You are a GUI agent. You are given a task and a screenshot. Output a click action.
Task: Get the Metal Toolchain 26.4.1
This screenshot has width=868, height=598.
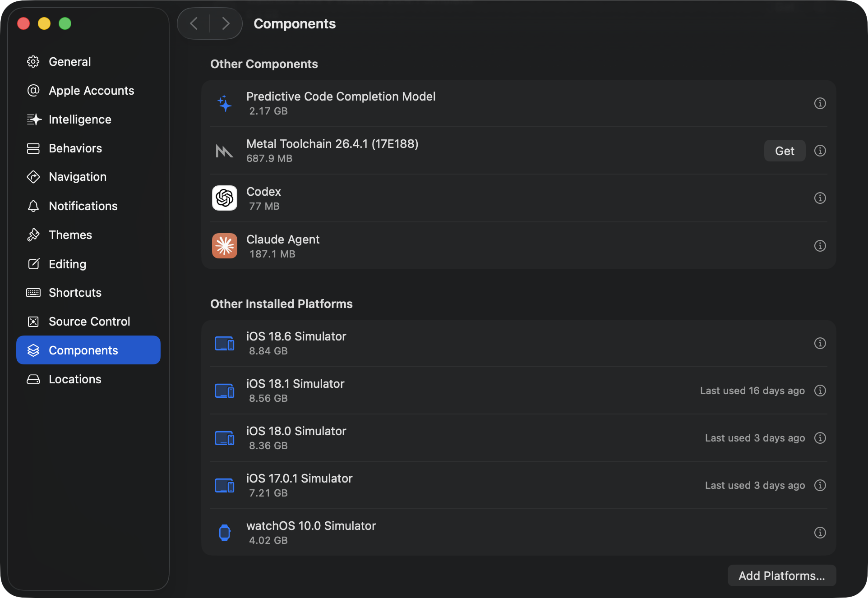[x=785, y=151]
